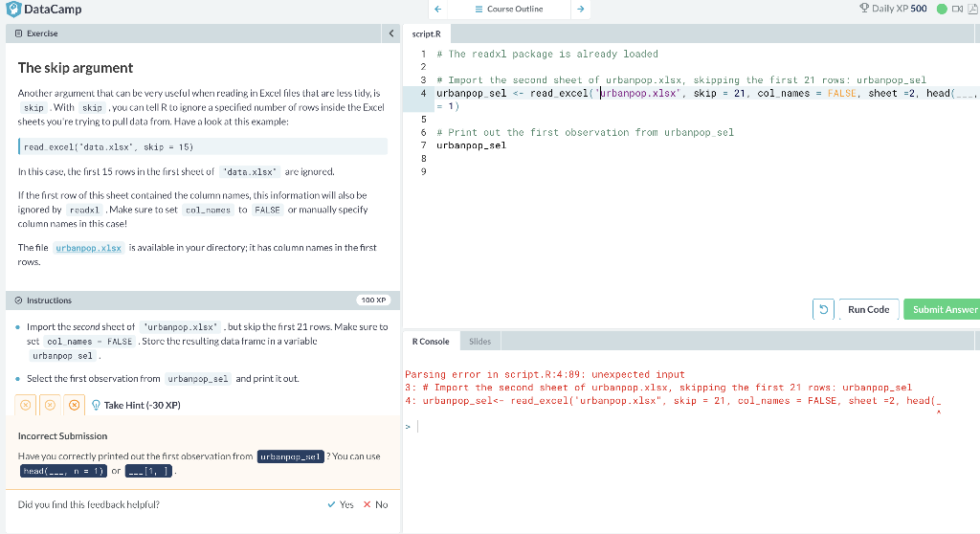This screenshot has height=534, width=980.
Task: Go to previous exercise arrow
Action: point(438,9)
